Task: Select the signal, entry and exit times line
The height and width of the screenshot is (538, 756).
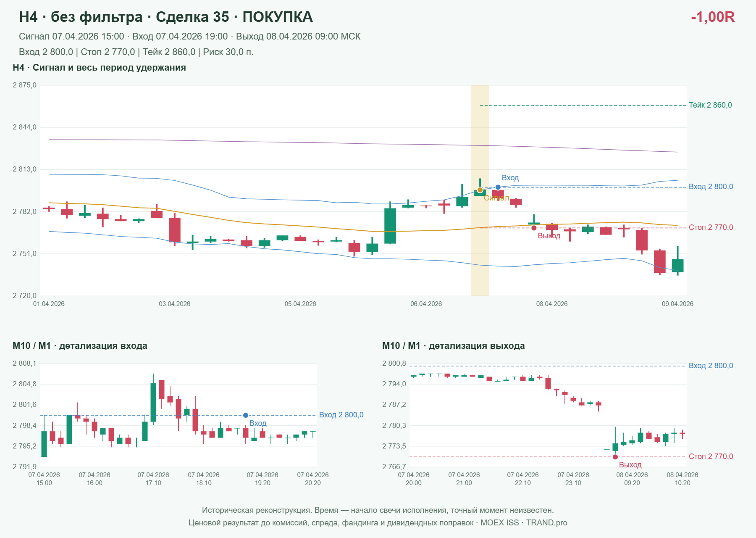Action: (x=190, y=37)
